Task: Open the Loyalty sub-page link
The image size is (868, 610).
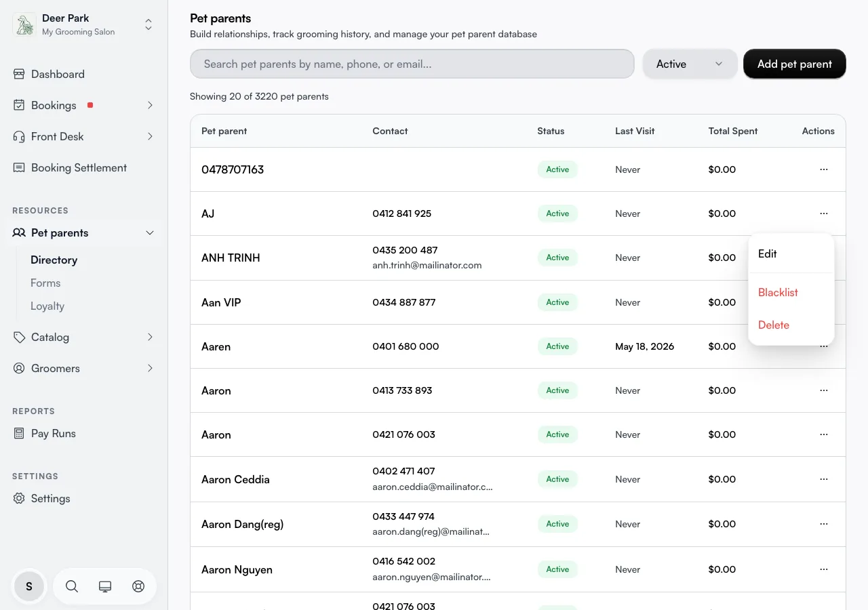Action: pos(47,306)
